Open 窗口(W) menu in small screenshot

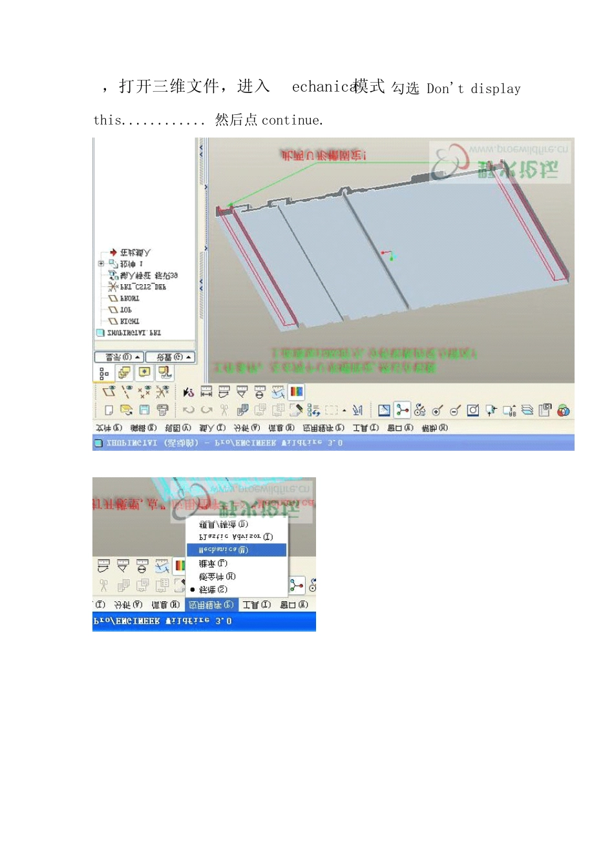click(x=294, y=604)
